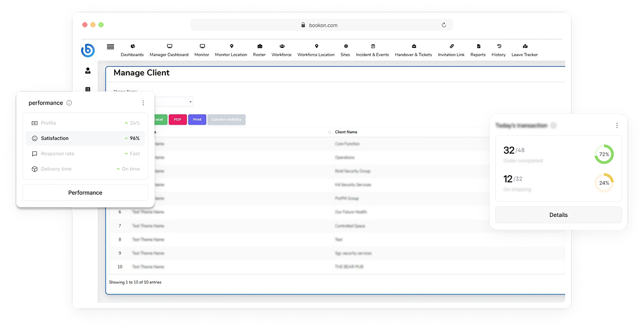Click the purple Print button
Viewport: 644px width, 329px height.
tap(197, 119)
